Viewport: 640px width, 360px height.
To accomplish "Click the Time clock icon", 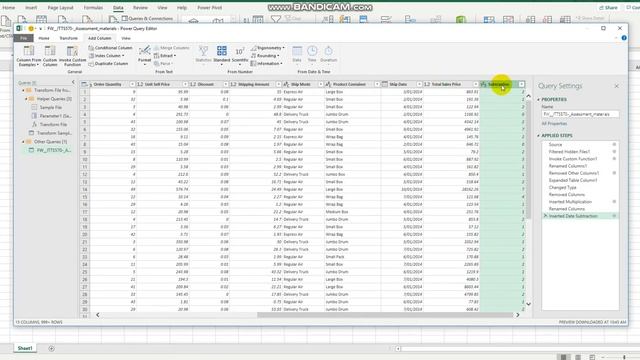I will 312,51.
